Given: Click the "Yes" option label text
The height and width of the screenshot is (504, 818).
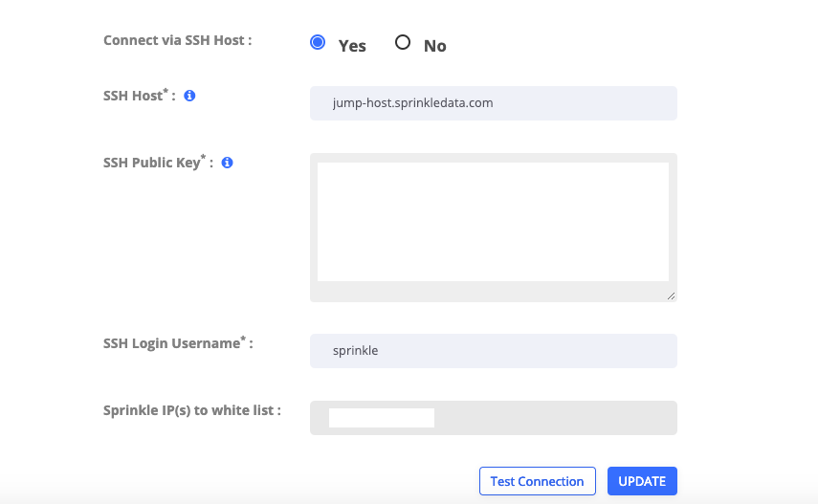Looking at the screenshot, I should tap(352, 46).
